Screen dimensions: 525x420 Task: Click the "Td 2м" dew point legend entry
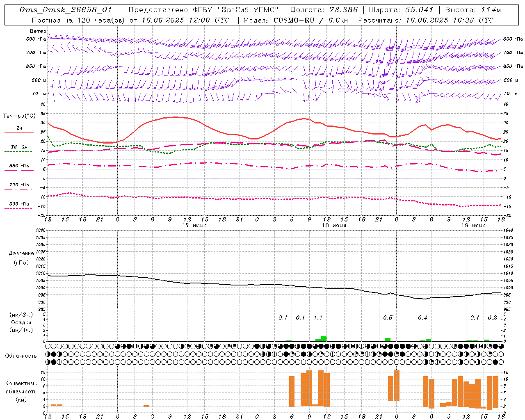19,147
